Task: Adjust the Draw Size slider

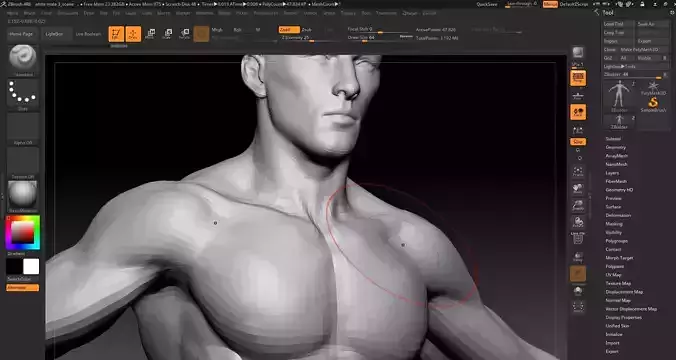Action: click(x=380, y=38)
